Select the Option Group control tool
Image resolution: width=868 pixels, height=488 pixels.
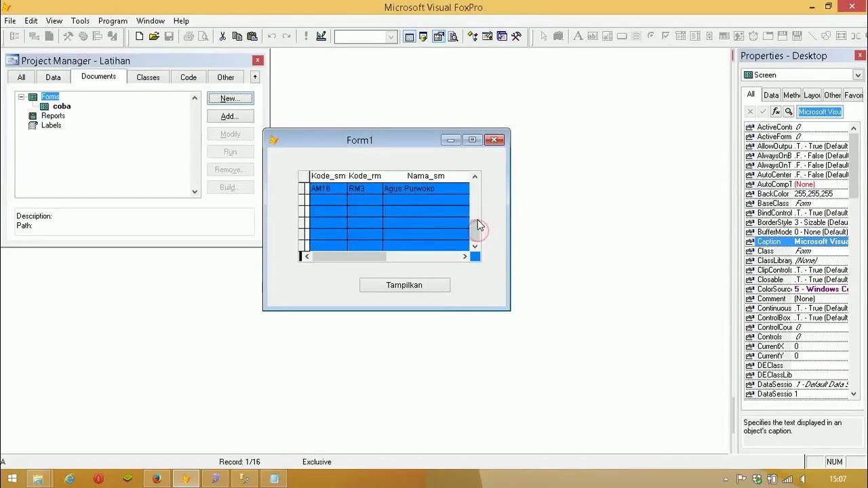pyautogui.click(x=636, y=37)
